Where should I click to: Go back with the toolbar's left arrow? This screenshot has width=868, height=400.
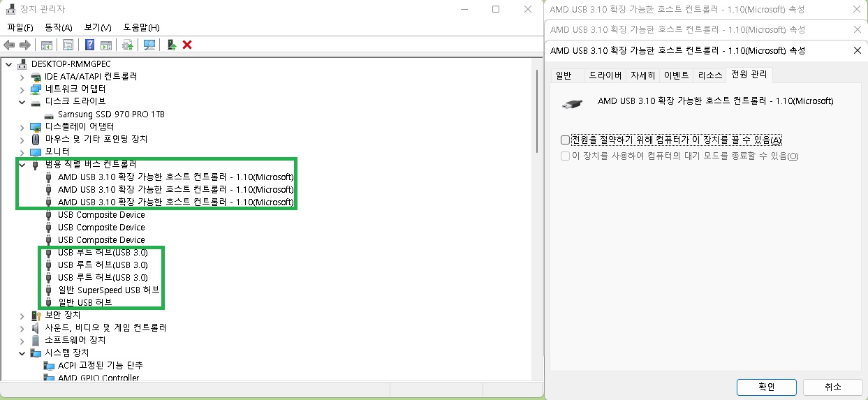tap(10, 45)
